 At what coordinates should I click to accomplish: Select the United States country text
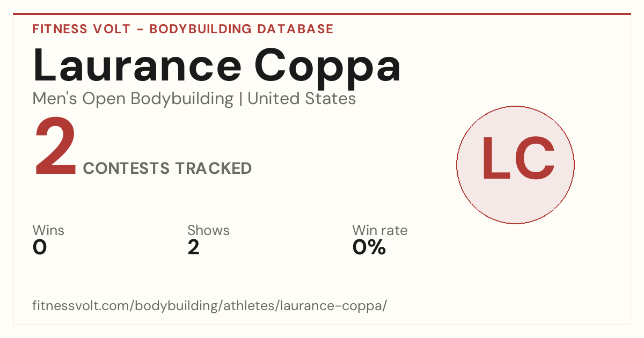(302, 99)
